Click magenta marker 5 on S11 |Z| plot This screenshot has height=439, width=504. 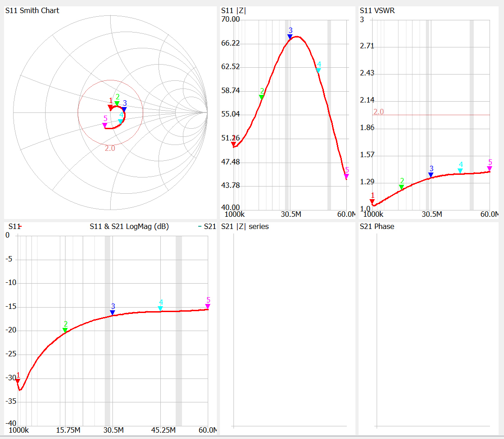coord(346,176)
